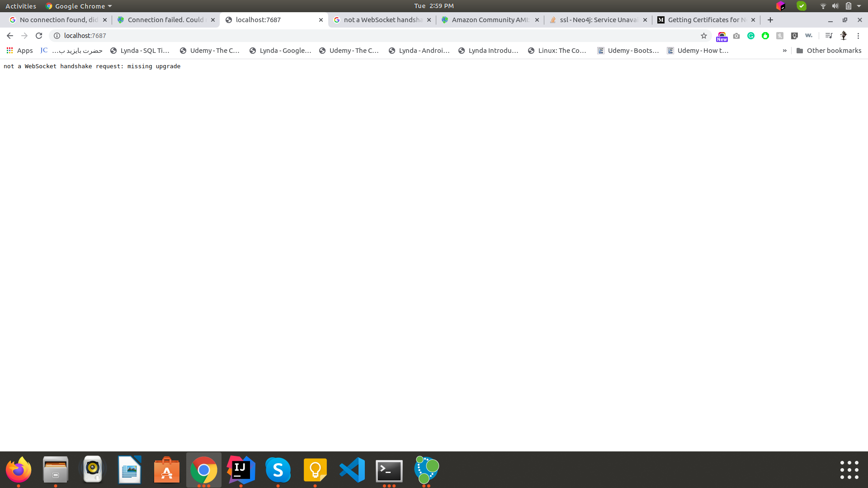
Task: Open the Neo4j Desktop dock icon
Action: coord(426,470)
